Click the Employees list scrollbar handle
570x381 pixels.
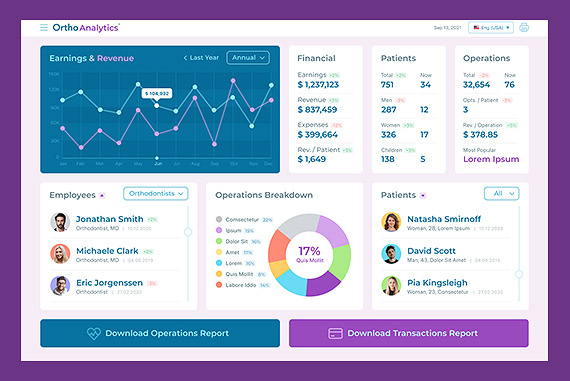point(188,232)
